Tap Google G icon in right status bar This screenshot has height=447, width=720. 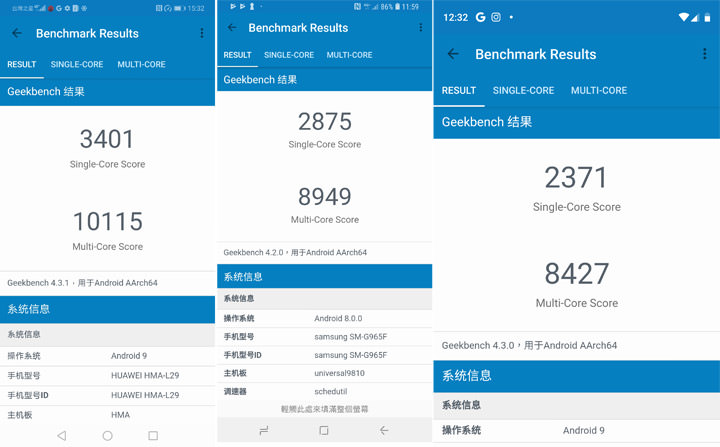point(480,17)
